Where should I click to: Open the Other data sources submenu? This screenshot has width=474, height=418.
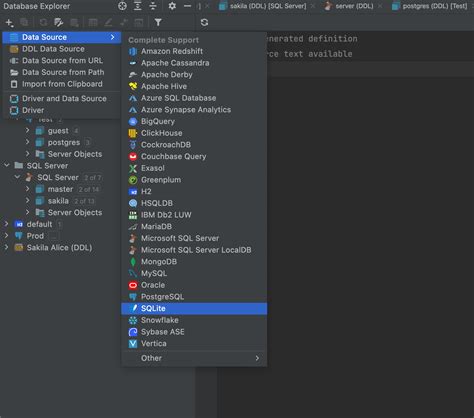(x=194, y=358)
